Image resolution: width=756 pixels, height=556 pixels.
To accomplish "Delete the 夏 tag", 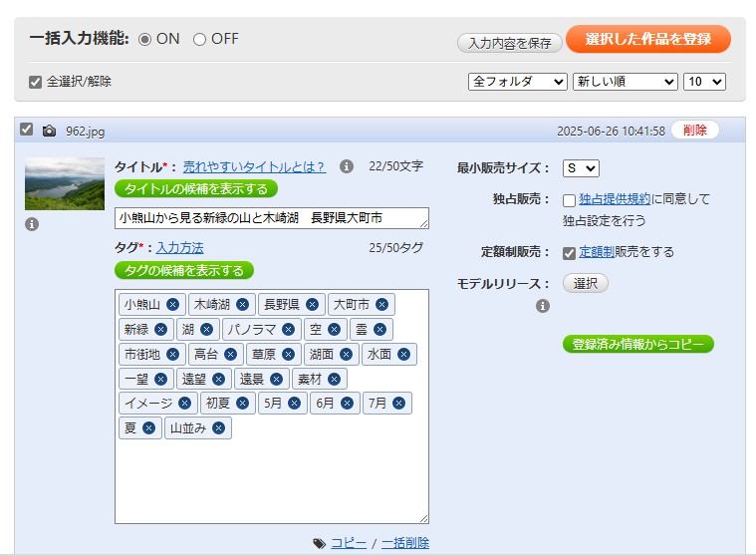I will pos(149,428).
